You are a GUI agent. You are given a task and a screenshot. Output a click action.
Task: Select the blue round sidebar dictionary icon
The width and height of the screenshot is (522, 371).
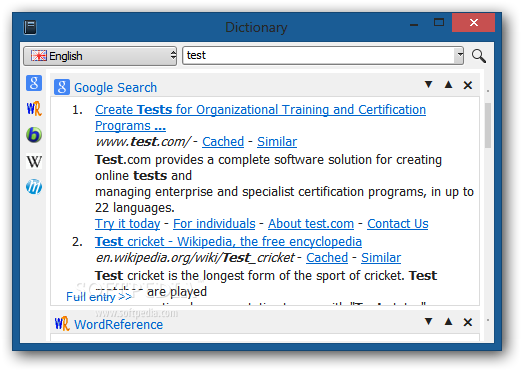tap(34, 187)
